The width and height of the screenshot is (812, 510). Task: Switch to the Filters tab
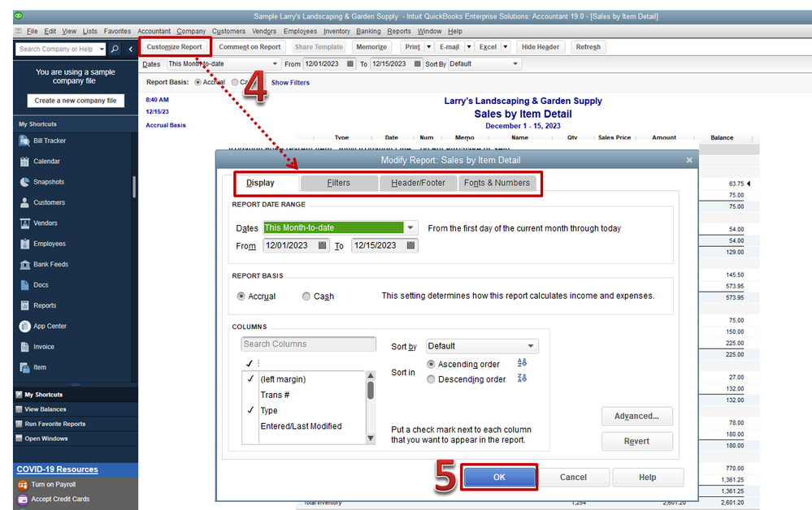pyautogui.click(x=339, y=183)
